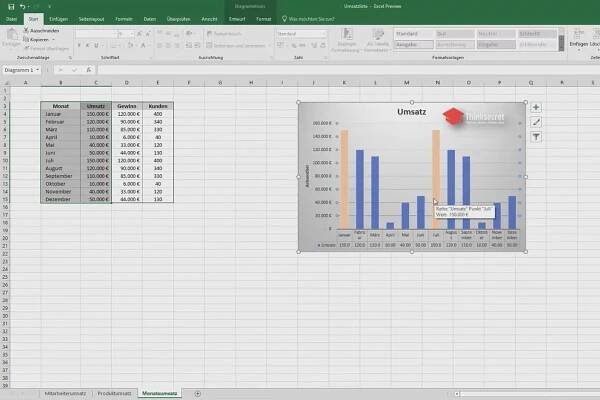Open the Chart Elements plus button
This screenshot has width=600, height=400.
click(x=536, y=107)
